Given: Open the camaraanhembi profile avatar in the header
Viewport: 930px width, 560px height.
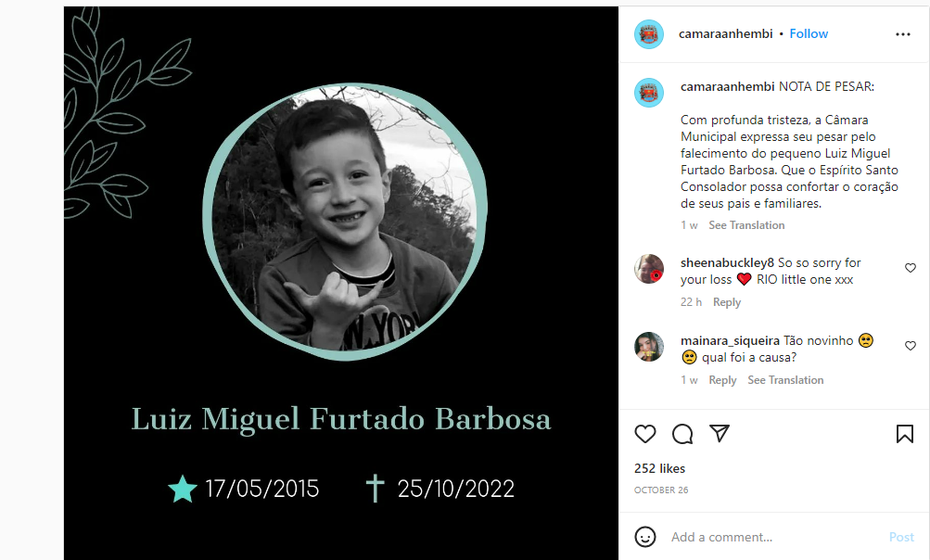Looking at the screenshot, I should click(x=649, y=34).
